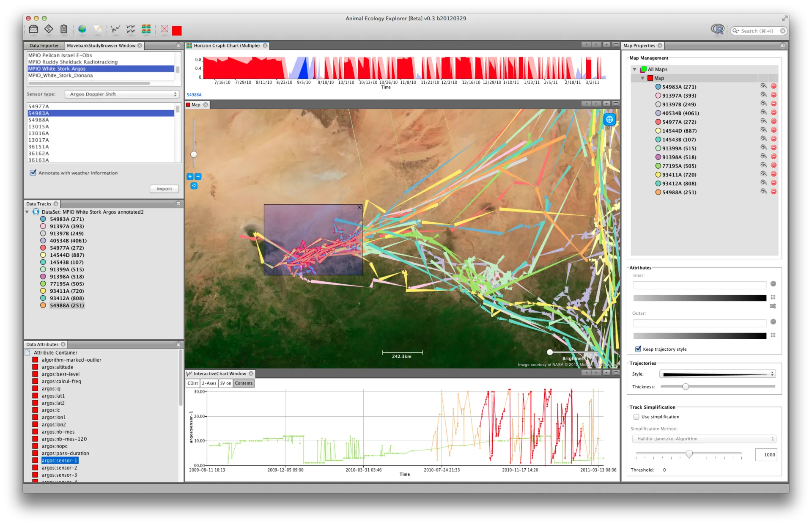
Task: Select the multiple line charts toolbar icon
Action: 131,30
